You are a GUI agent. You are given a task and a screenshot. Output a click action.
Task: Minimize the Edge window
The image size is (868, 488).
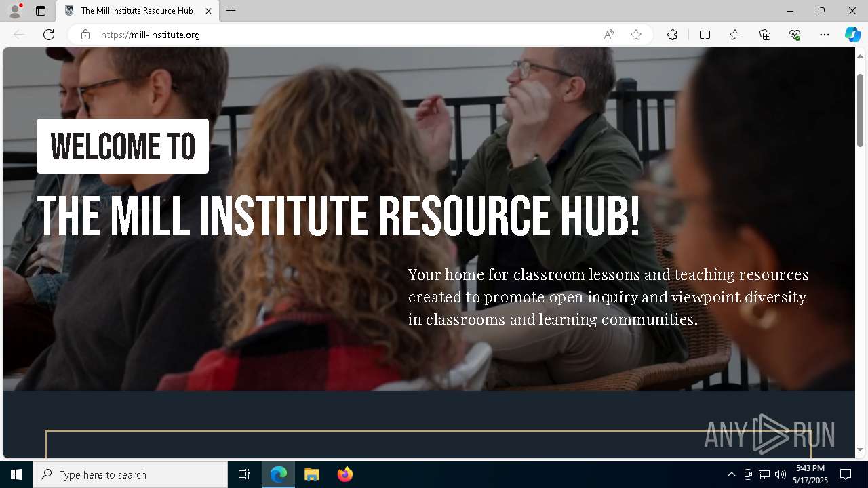(790, 11)
